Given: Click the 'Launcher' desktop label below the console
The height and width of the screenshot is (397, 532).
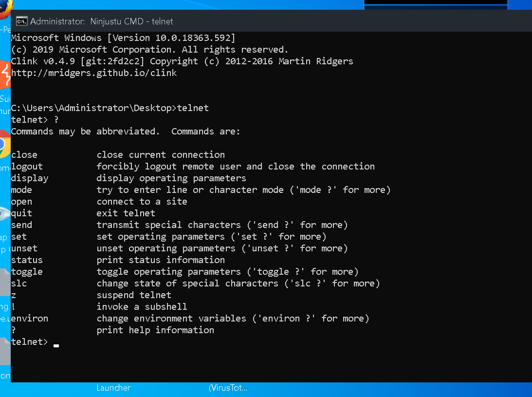Looking at the screenshot, I should (113, 388).
